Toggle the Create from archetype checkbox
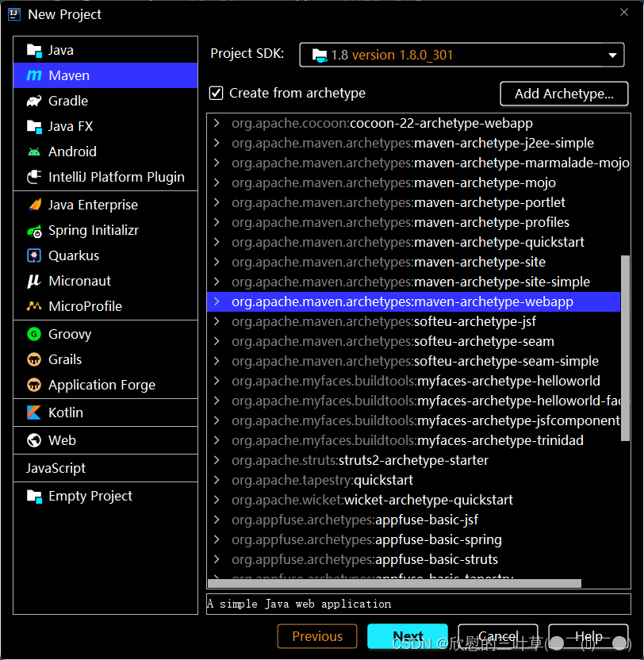 coord(217,93)
